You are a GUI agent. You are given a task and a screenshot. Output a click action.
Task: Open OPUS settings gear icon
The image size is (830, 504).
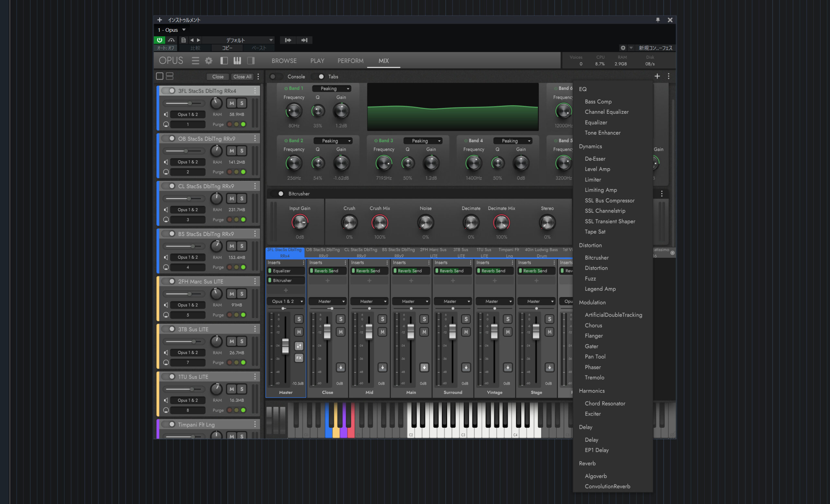click(209, 61)
